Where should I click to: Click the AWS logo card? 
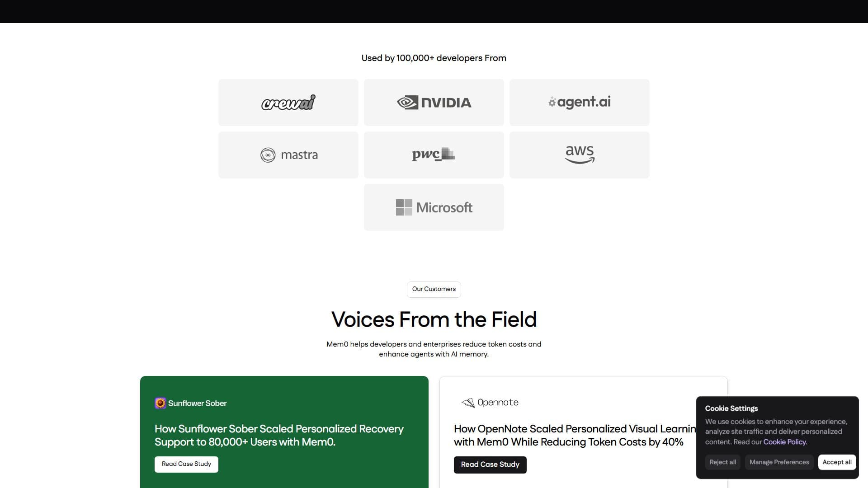click(580, 155)
